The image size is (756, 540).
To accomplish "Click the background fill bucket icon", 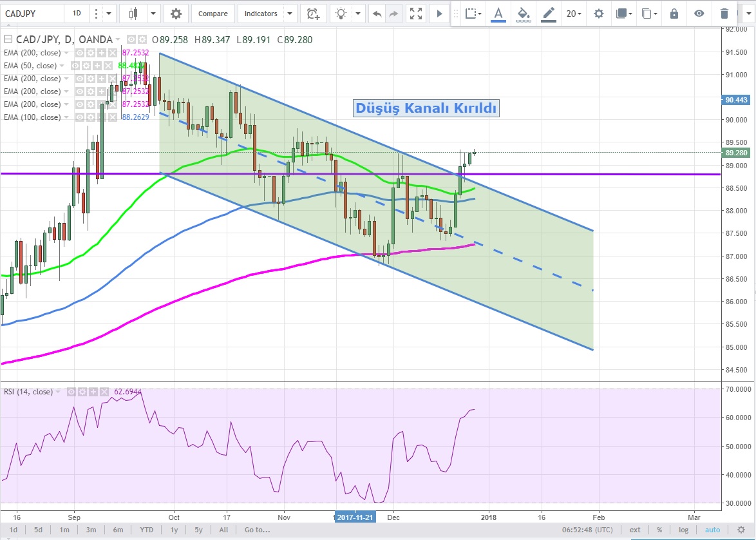I will tap(524, 14).
